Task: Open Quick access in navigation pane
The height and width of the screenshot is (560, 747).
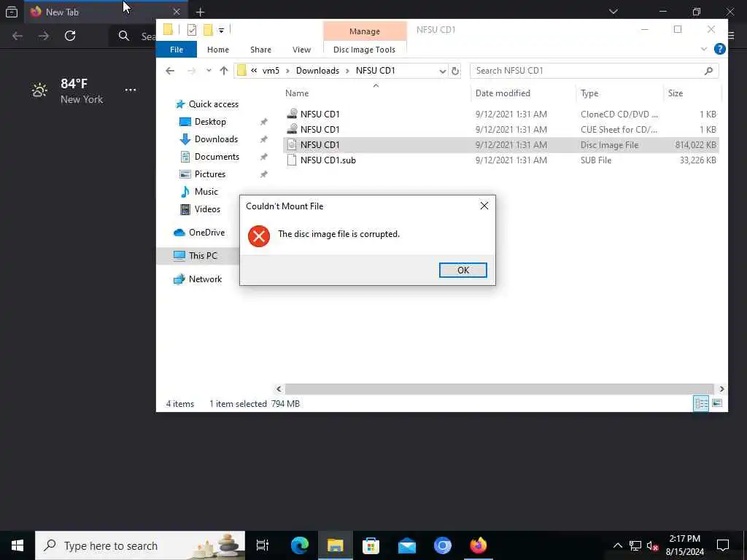Action: click(x=213, y=104)
